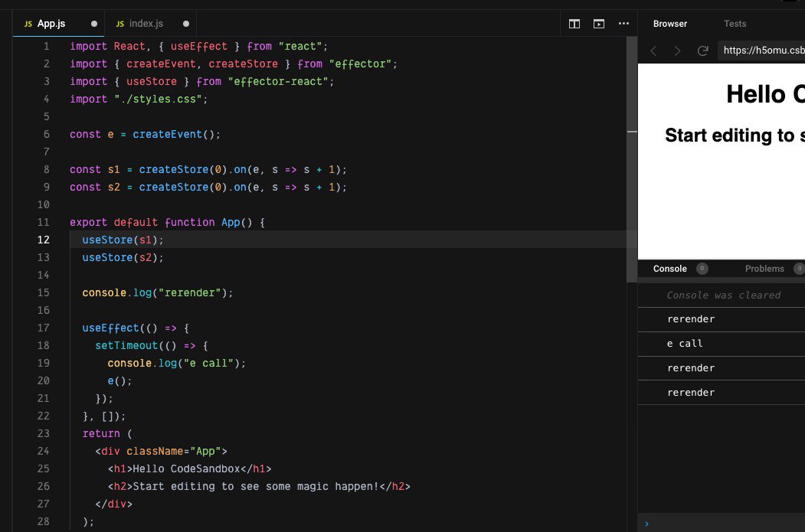Click line number 12 in the gutter

43,240
